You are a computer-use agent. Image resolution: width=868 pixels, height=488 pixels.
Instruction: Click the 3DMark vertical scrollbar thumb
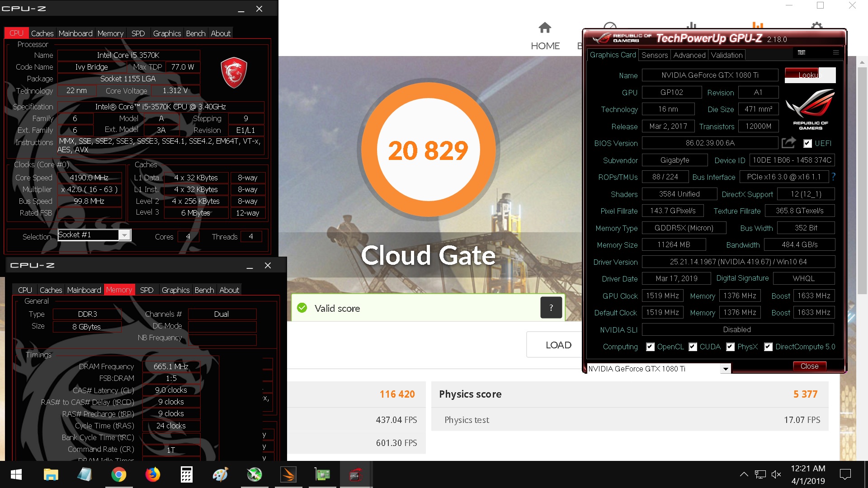tap(862, 181)
